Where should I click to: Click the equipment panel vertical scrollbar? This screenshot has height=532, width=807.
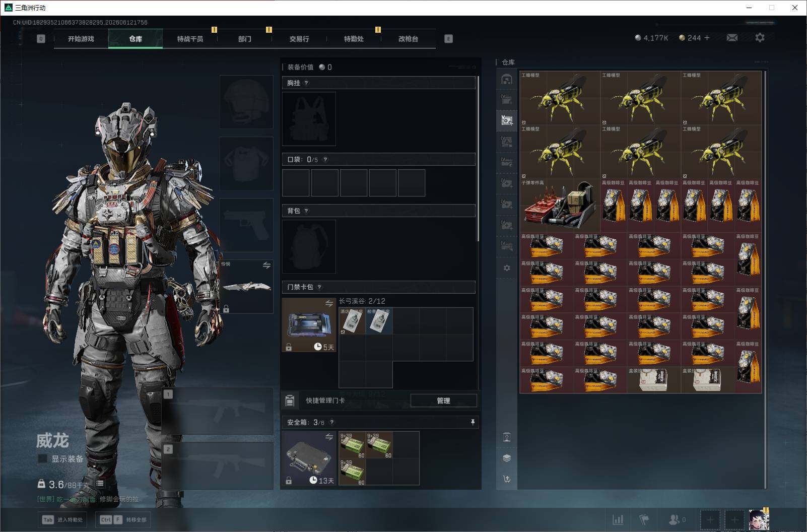tap(478, 159)
